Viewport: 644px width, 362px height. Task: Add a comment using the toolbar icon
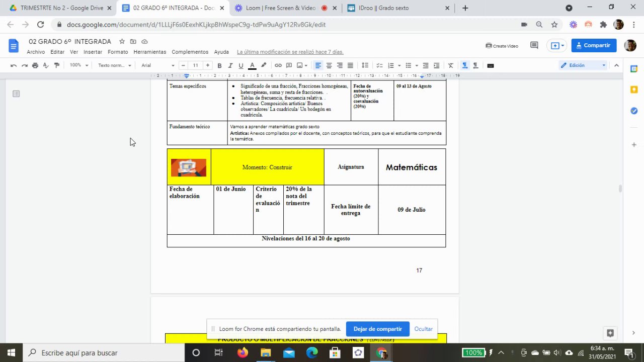click(289, 65)
